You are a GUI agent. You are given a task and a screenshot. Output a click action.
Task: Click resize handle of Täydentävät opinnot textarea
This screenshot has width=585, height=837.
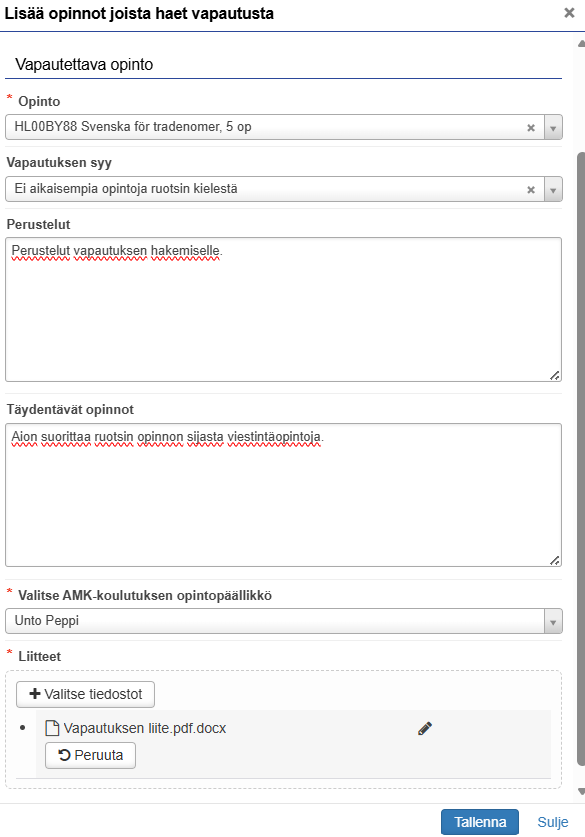tap(555, 560)
